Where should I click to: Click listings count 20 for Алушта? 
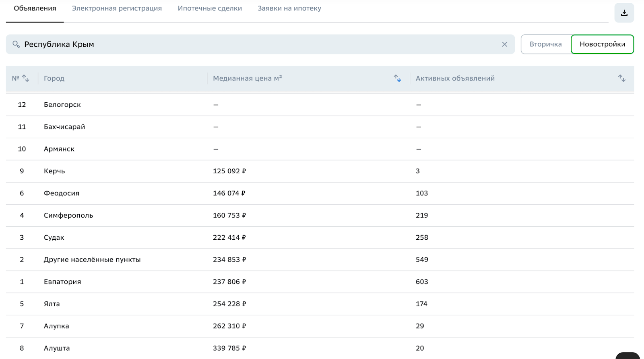point(420,349)
